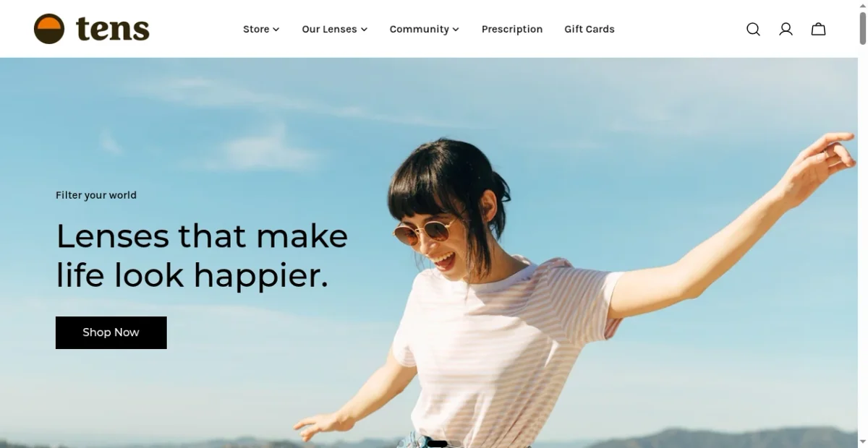Open the Gift Cards menu item

pyautogui.click(x=590, y=29)
